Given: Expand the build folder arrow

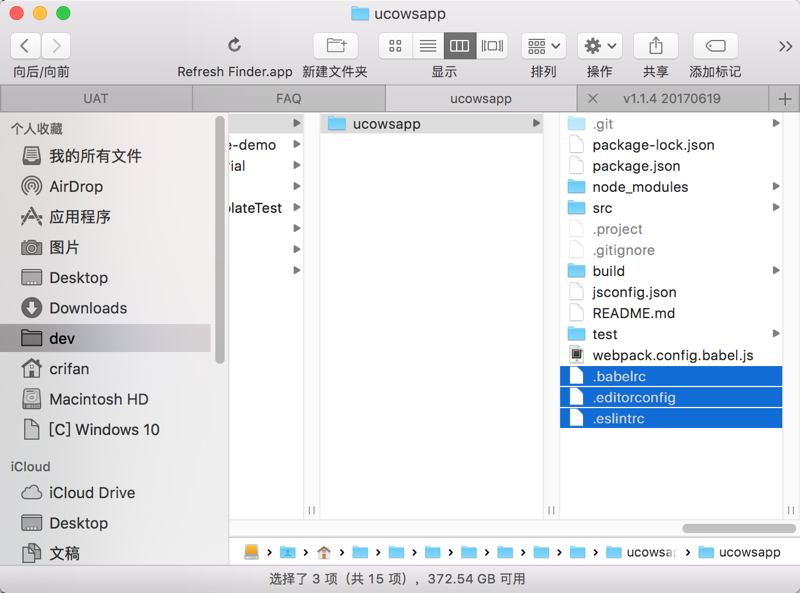Looking at the screenshot, I should pyautogui.click(x=776, y=270).
